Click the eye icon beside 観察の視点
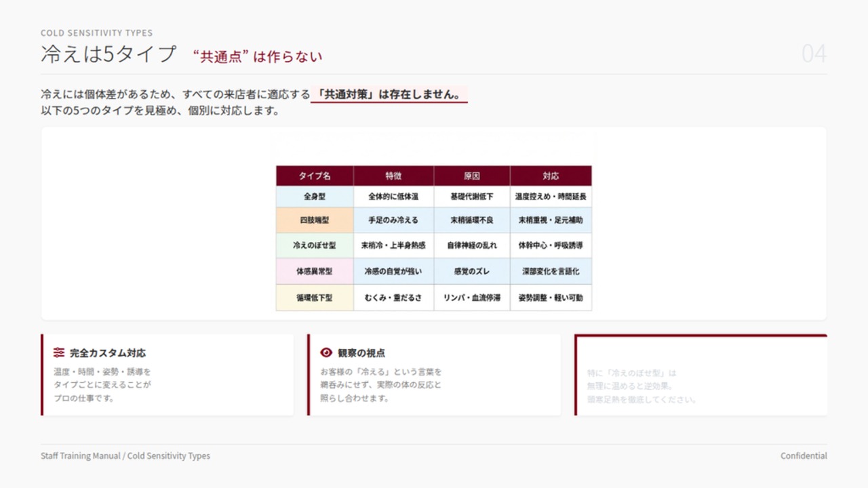The height and width of the screenshot is (488, 868). click(x=325, y=352)
